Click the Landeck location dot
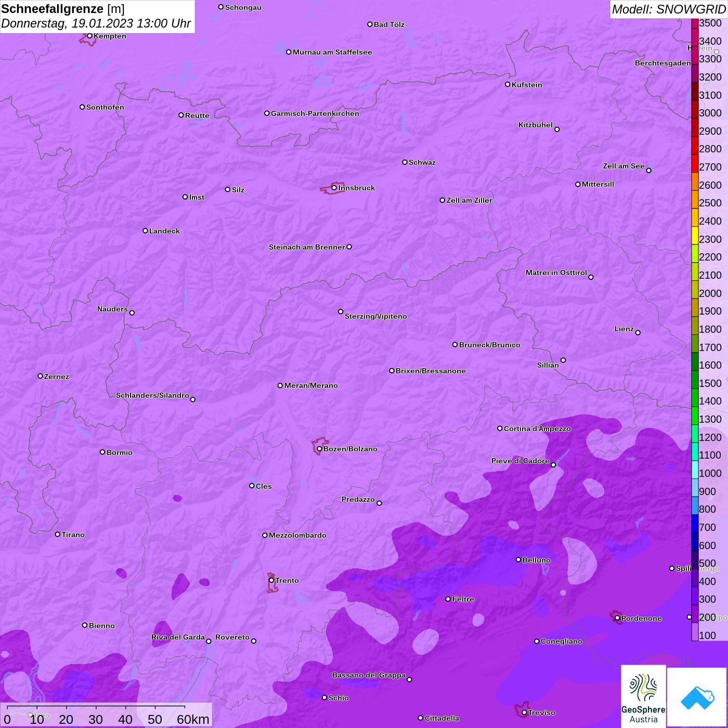 pos(145,230)
